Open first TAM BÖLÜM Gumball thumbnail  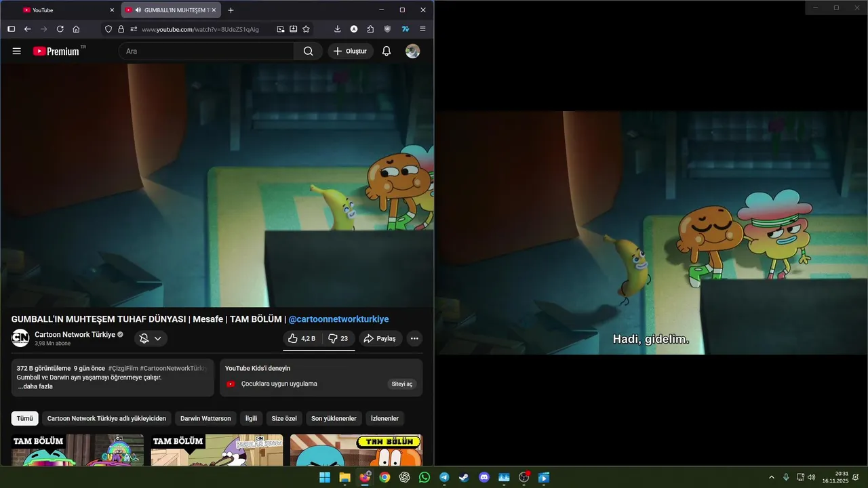(x=77, y=450)
